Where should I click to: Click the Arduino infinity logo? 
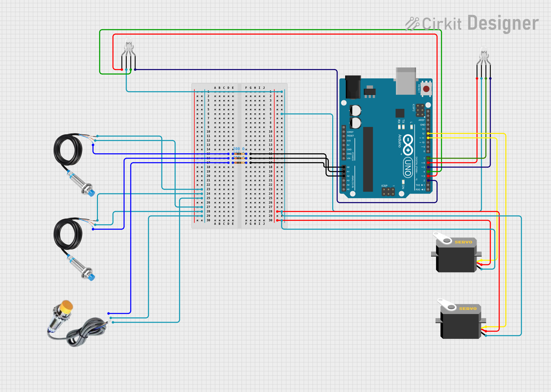(408, 144)
